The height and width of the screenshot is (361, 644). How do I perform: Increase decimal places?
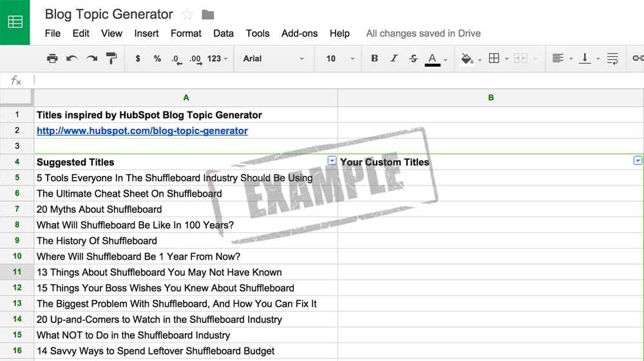196,59
